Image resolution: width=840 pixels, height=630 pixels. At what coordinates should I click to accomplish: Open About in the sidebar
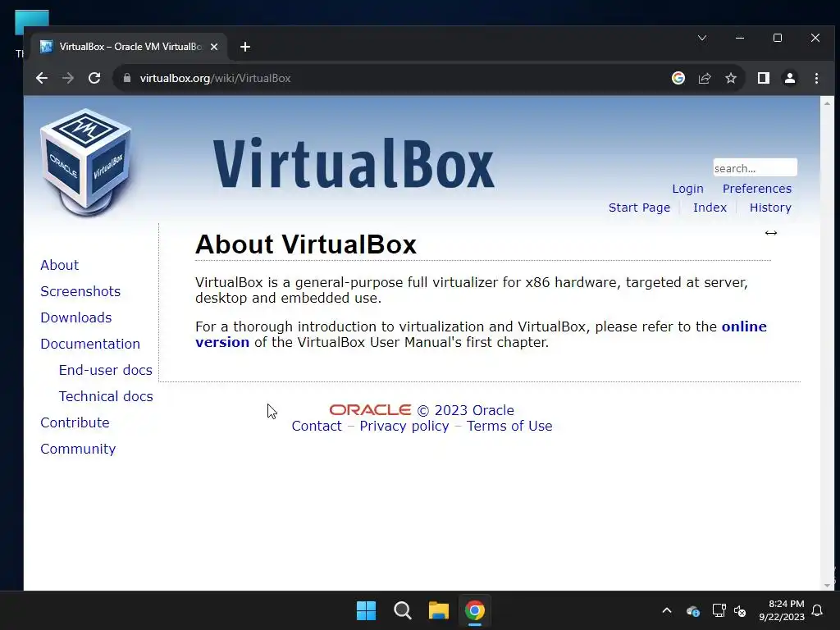pyautogui.click(x=59, y=265)
